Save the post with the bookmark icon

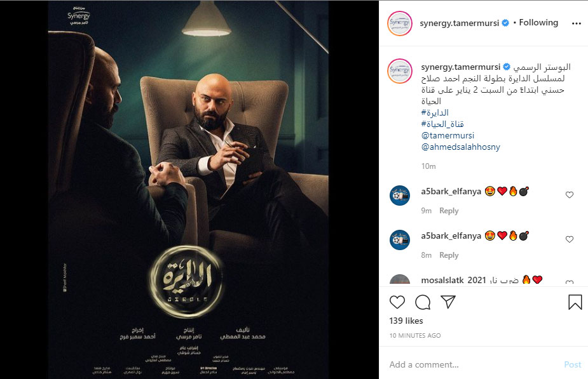pyautogui.click(x=575, y=302)
